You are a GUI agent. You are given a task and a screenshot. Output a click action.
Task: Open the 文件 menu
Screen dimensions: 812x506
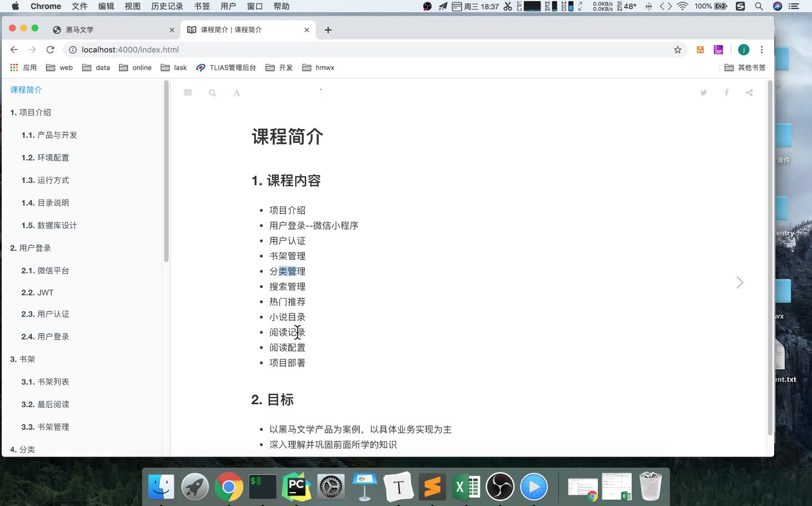80,6
